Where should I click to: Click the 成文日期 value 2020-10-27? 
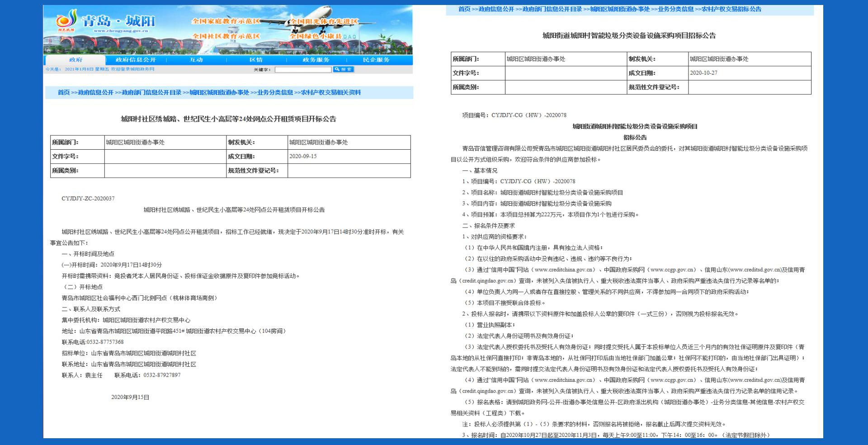(703, 73)
